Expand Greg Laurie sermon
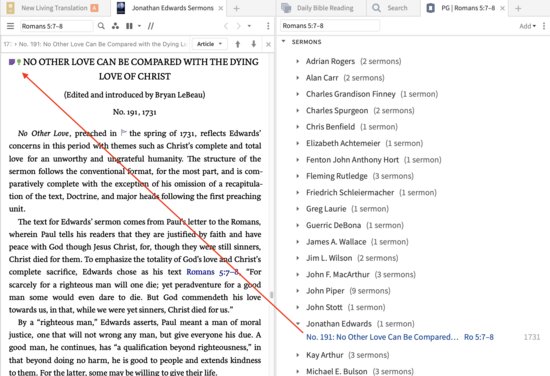Viewport: 550px width, 376px height. pyautogui.click(x=297, y=209)
